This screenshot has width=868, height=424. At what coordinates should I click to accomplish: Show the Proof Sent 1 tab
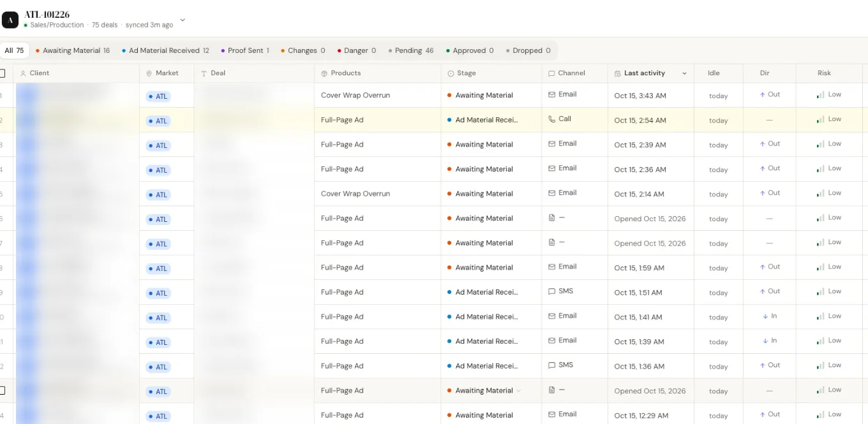tap(245, 50)
